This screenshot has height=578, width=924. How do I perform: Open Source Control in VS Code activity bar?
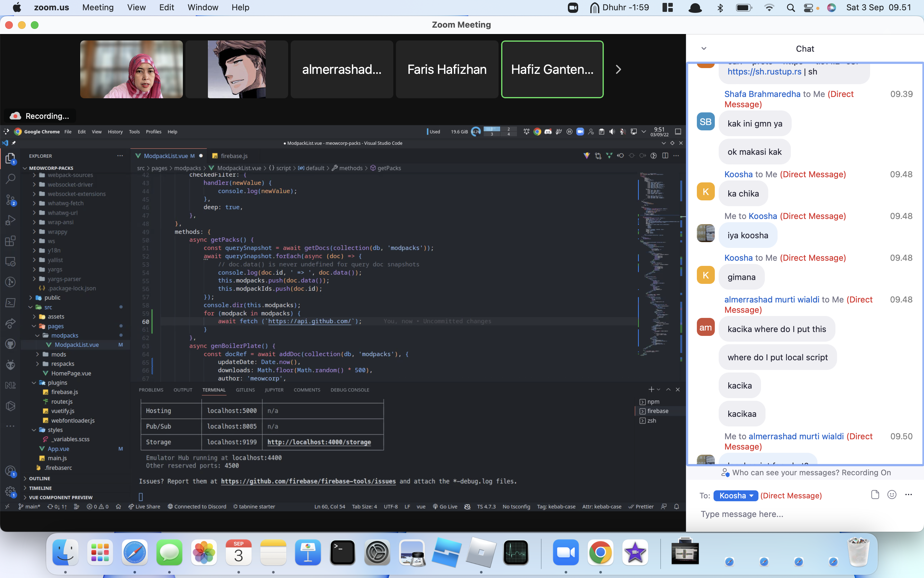(x=11, y=199)
